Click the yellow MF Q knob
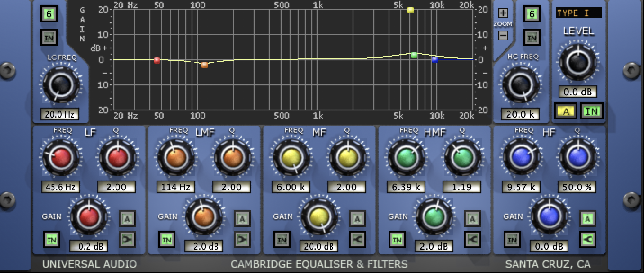 [x=348, y=157]
